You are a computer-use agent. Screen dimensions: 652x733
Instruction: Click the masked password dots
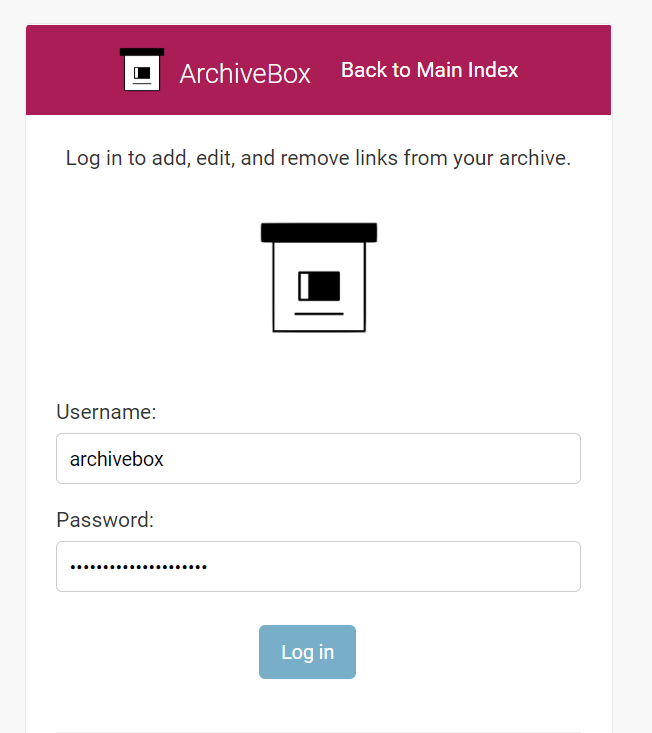coord(138,568)
